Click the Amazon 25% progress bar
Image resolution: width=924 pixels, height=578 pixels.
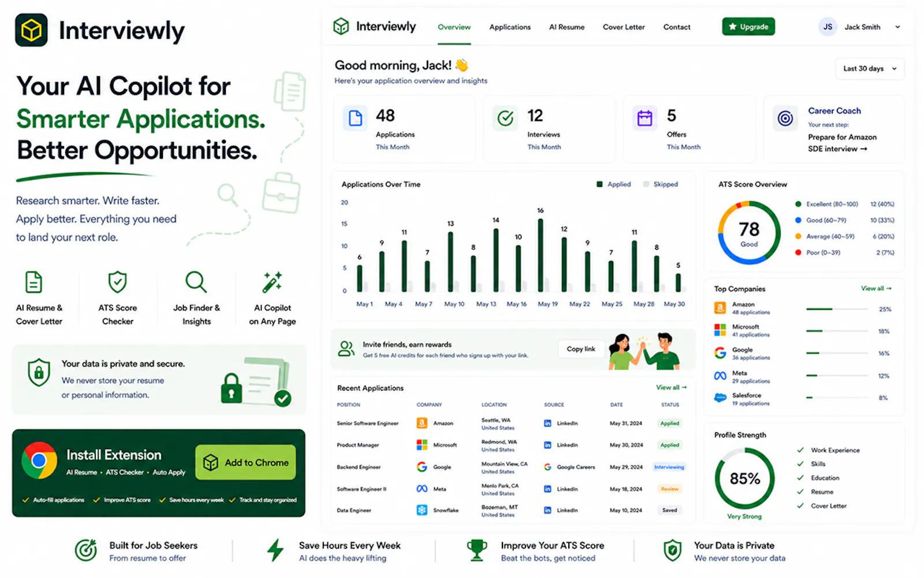pyautogui.click(x=837, y=309)
